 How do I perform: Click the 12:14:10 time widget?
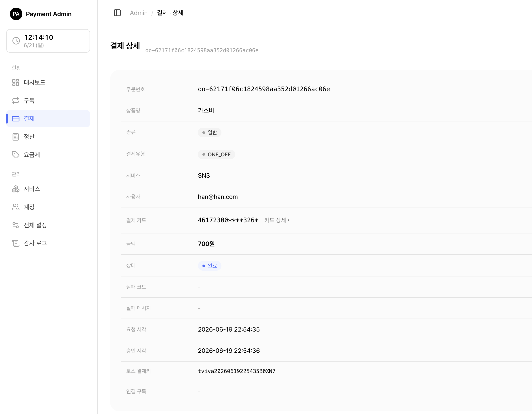click(48, 41)
